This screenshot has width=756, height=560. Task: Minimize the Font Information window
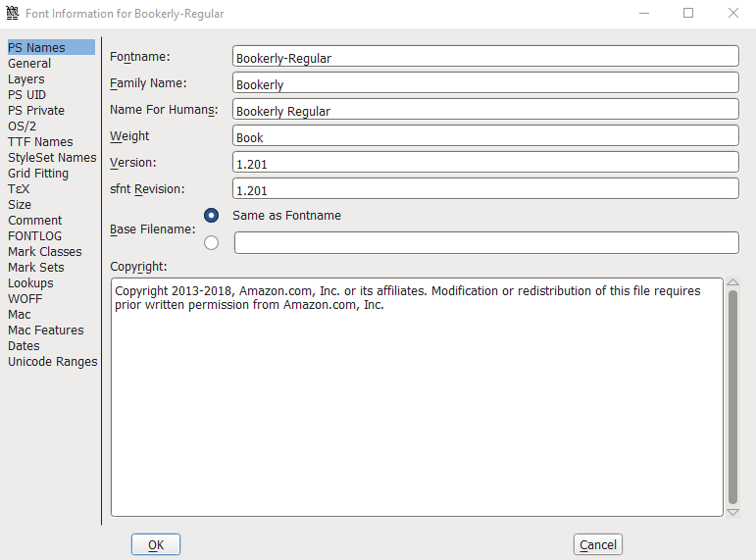[644, 14]
